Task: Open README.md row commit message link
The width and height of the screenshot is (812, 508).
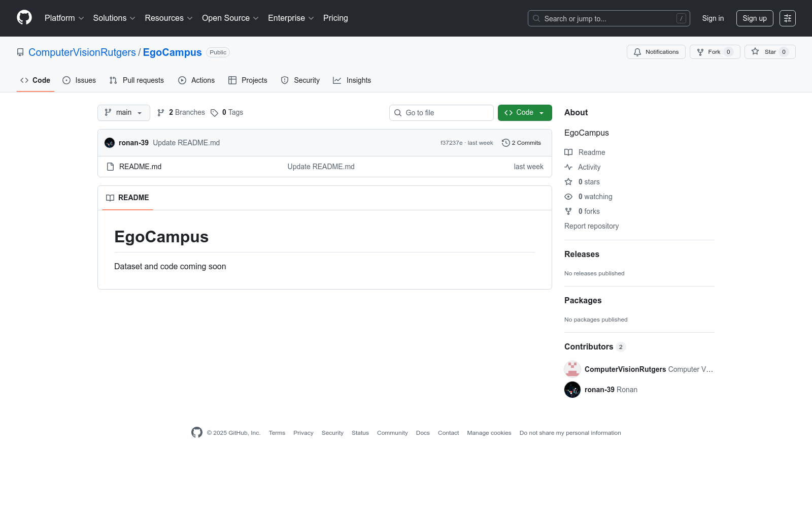Action: 321,167
